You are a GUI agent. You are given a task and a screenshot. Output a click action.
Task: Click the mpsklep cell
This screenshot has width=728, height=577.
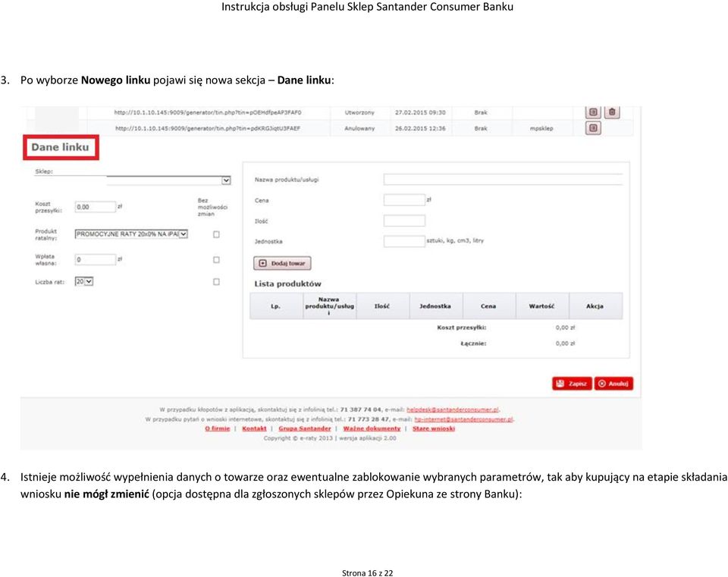click(x=541, y=128)
